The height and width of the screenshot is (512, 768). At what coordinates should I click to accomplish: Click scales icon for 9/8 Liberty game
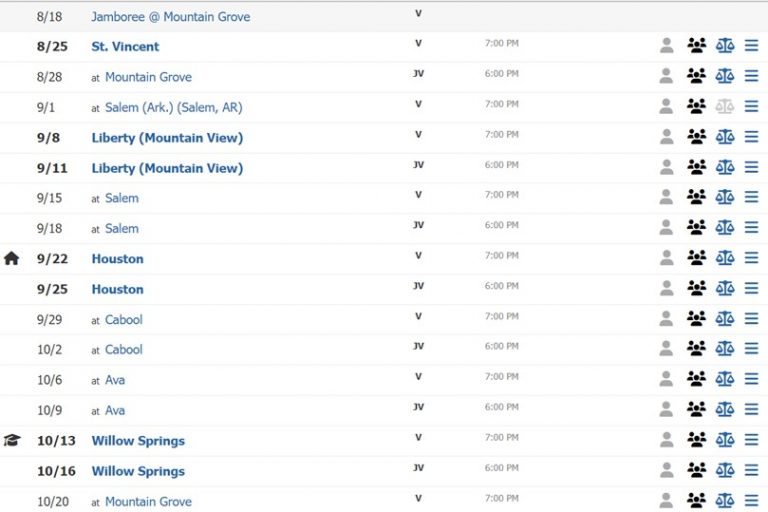click(725, 137)
